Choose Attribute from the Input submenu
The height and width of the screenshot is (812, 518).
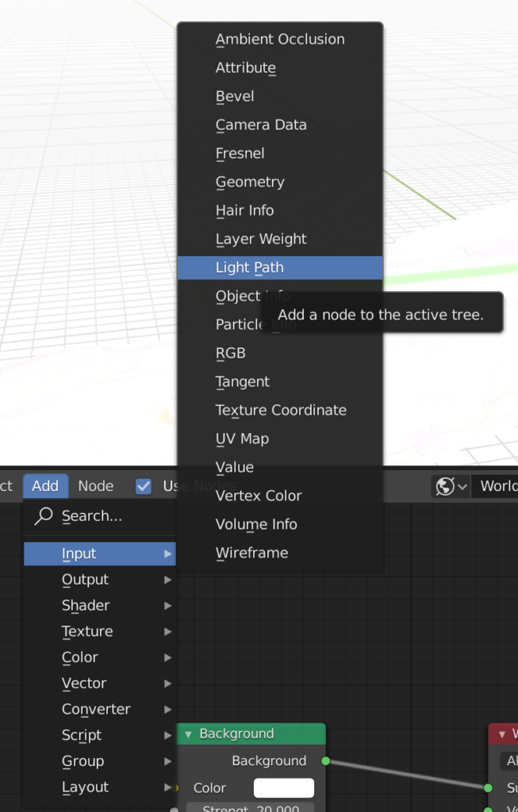(x=280, y=68)
